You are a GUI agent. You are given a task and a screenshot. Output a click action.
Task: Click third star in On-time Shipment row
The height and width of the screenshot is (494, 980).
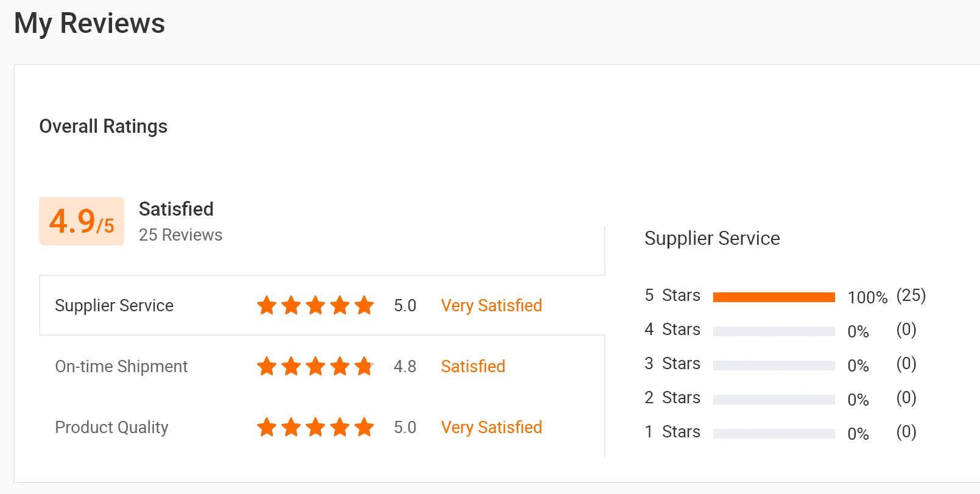coord(316,366)
